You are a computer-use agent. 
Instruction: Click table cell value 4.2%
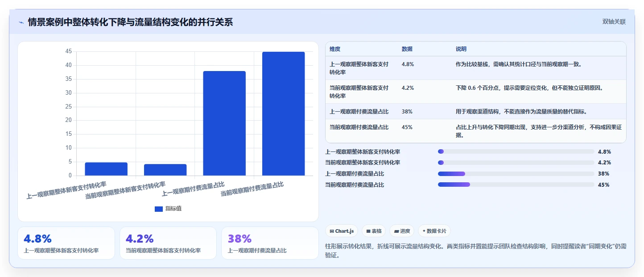point(408,88)
